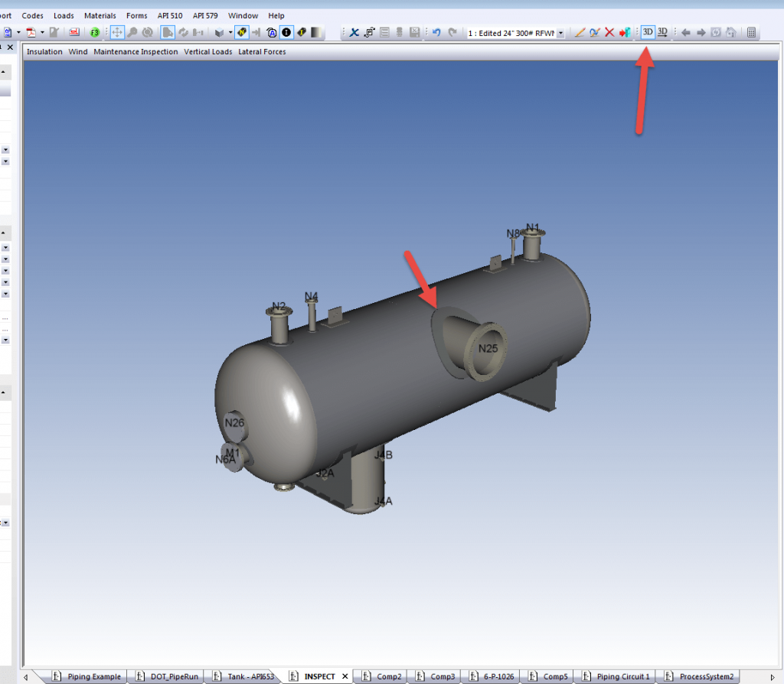Open the edited component history dropdown
Viewport: 784px width, 684px height.
click(561, 34)
